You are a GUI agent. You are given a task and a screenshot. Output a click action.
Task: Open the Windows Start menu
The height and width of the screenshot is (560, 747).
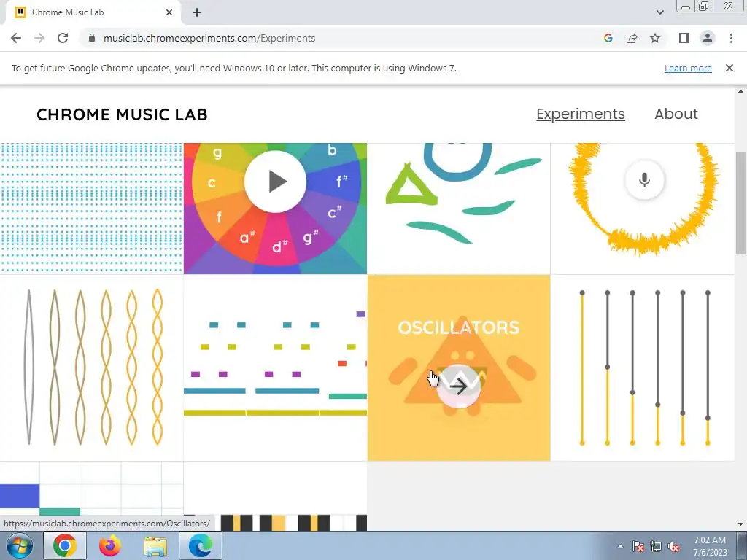coord(20,545)
